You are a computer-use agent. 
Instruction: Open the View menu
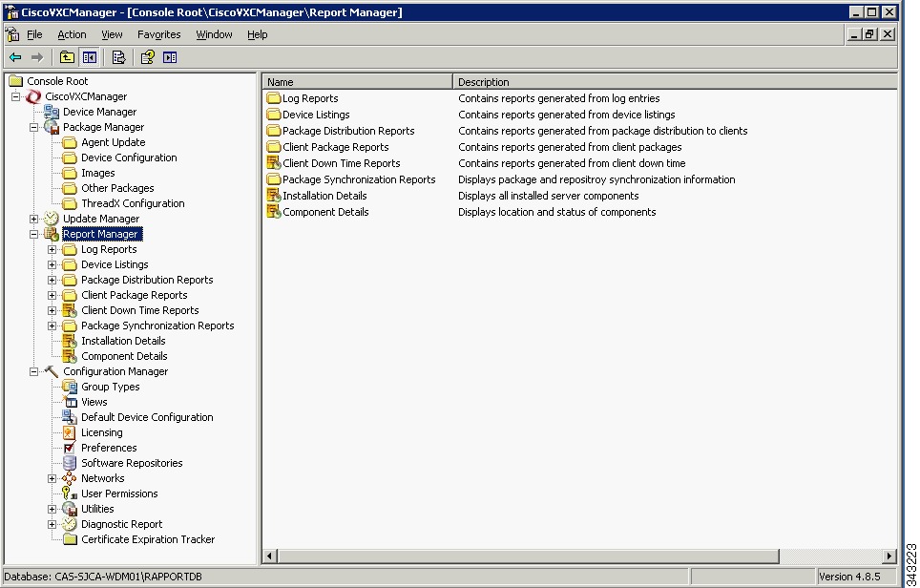click(112, 34)
